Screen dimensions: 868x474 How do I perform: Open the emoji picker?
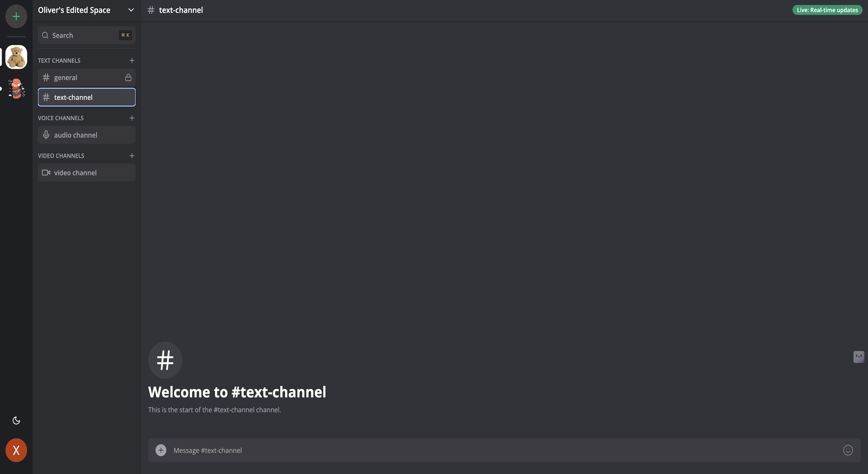coord(848,450)
